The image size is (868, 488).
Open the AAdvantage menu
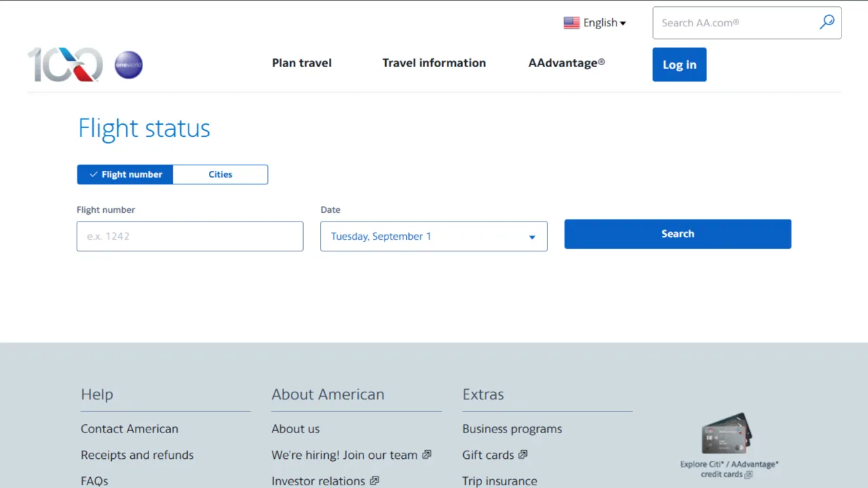(x=567, y=63)
